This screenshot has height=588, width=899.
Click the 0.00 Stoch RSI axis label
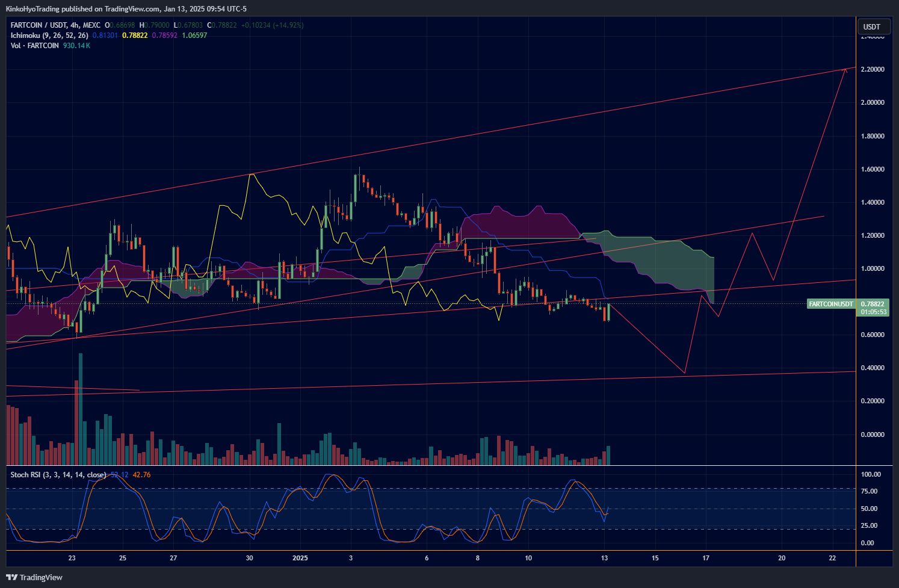click(867, 543)
